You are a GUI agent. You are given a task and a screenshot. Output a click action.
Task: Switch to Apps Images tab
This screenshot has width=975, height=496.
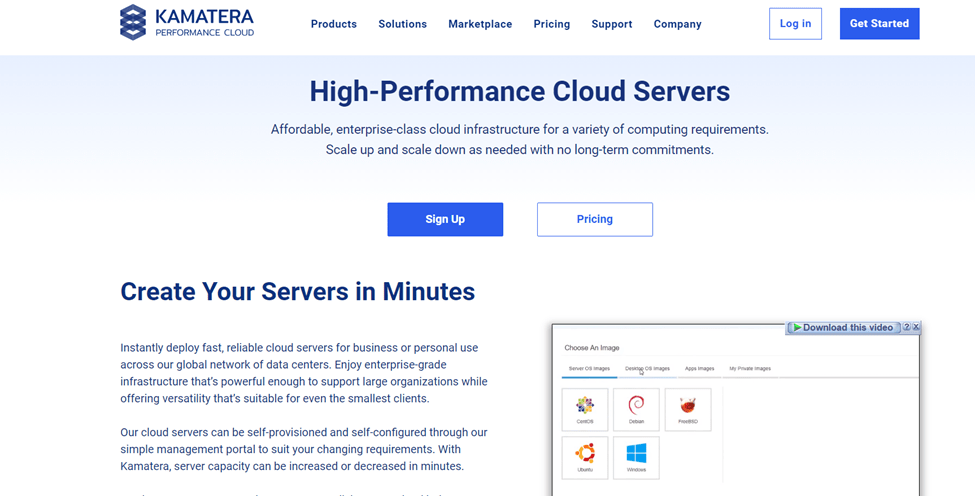click(x=699, y=368)
